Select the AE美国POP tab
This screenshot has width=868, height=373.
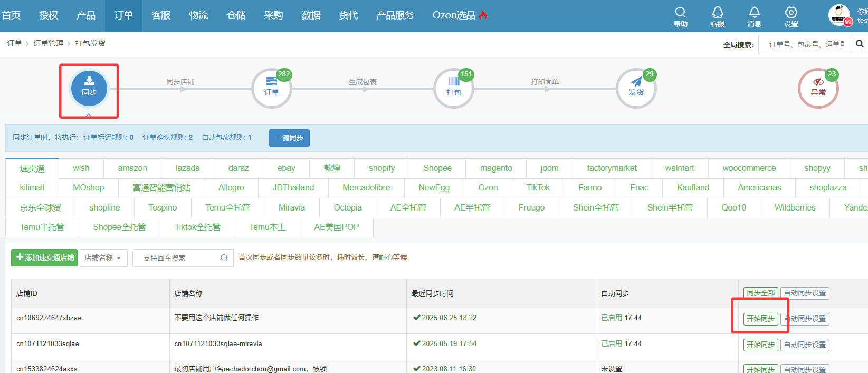pos(337,227)
